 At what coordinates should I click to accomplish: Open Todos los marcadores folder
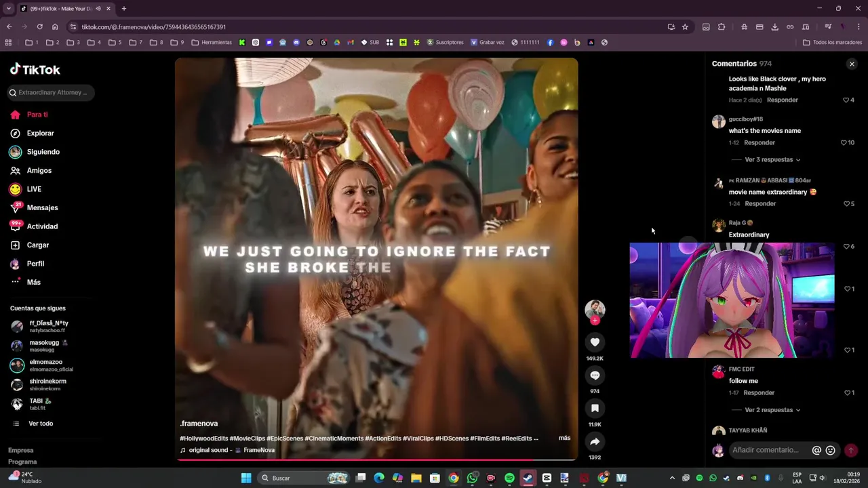pos(832,42)
